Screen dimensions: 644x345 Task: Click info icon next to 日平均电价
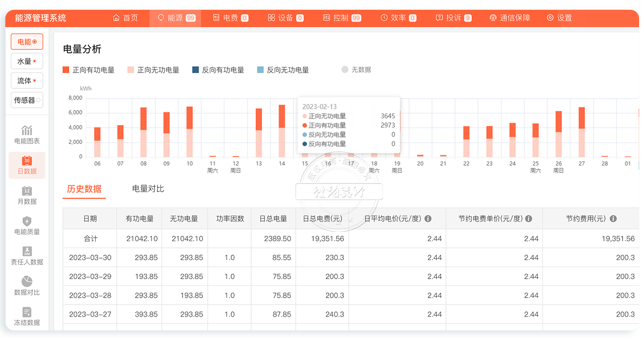pos(428,219)
